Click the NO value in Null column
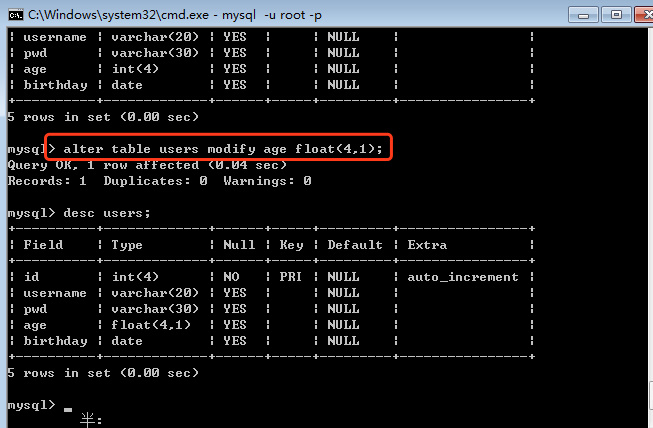Viewport: 653px width, 428px height. click(x=231, y=277)
